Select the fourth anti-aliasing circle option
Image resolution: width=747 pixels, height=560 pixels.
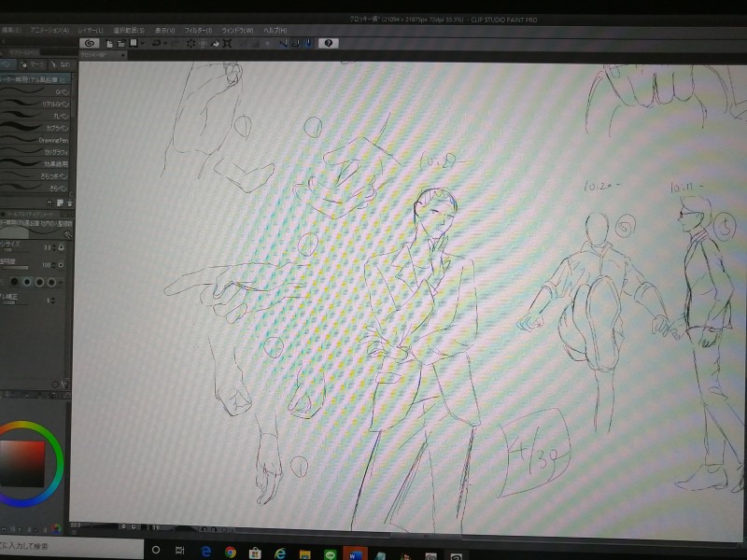pos(52,283)
